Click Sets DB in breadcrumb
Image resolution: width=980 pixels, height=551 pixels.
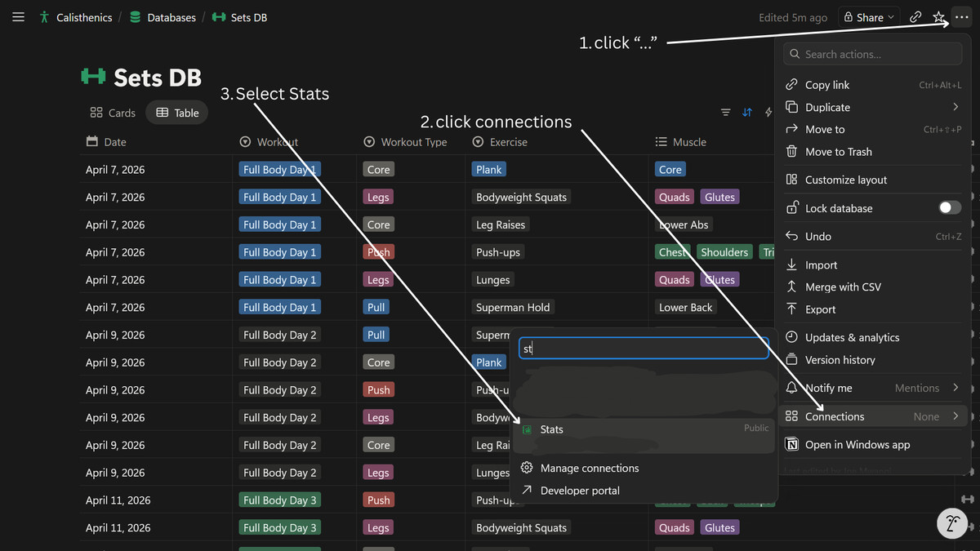[239, 17]
